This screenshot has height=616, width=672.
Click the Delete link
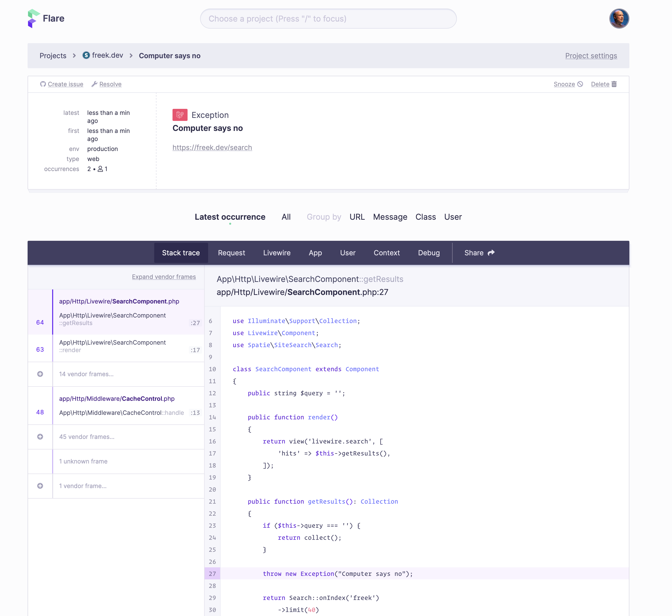(600, 84)
